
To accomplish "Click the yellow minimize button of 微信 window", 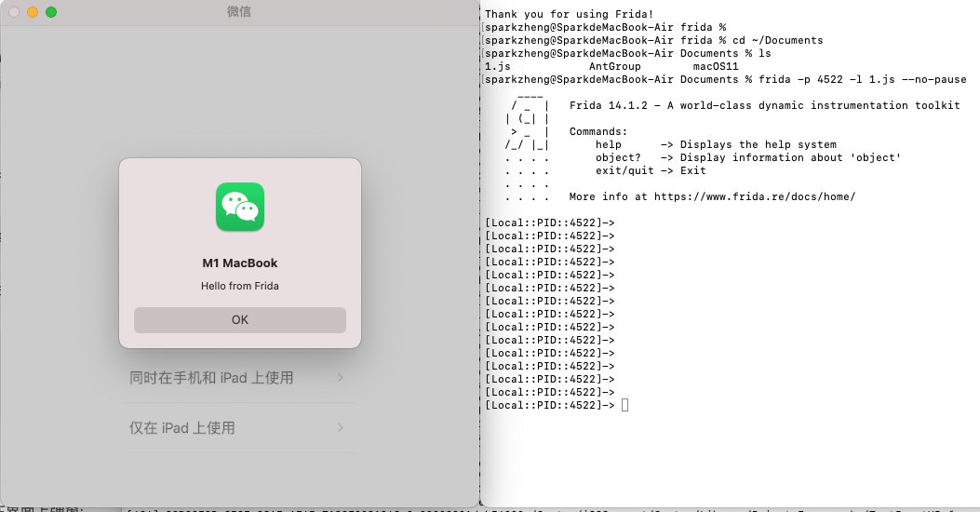I will [x=33, y=12].
